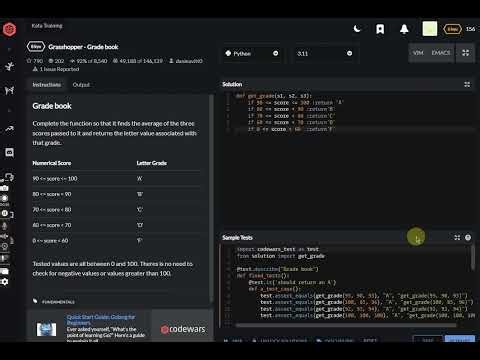Viewport: 480px width, 360px height.
Task: Click the gear settings icon in left toolbar
Action: (x=4, y=282)
